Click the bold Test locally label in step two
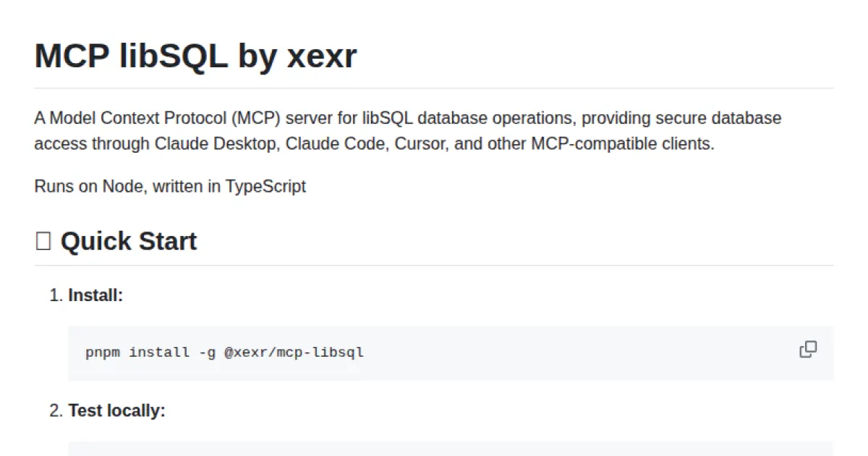868x456 pixels. click(x=117, y=410)
